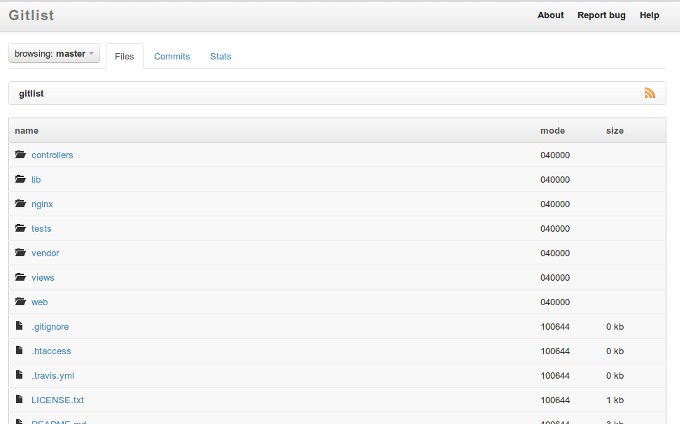The image size is (680, 424).
Task: Click the folder icon next to vendor
Action: (x=19, y=253)
